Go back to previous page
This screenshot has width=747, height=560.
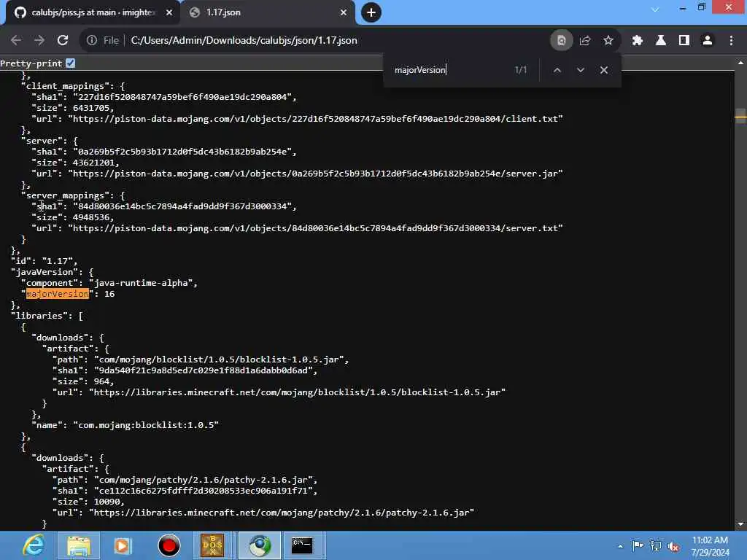(x=16, y=41)
